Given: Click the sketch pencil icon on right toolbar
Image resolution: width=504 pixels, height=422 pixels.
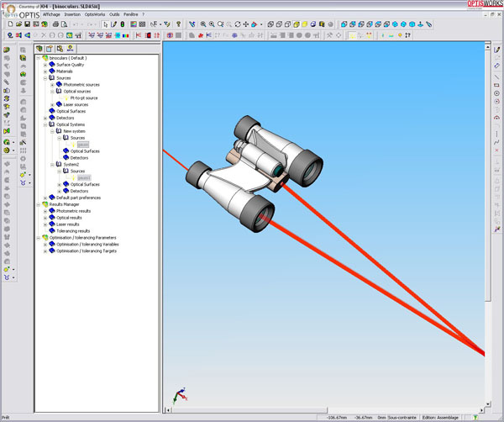Looking at the screenshot, I should coord(497,50).
